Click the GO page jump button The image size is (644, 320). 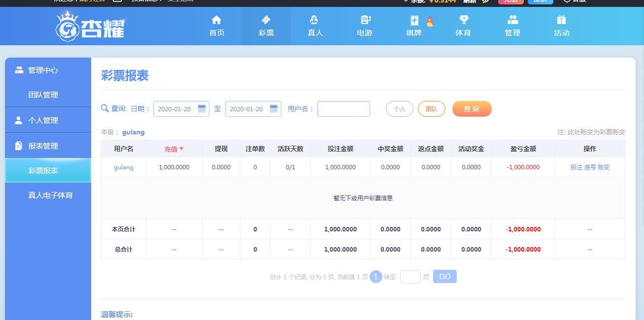[444, 277]
